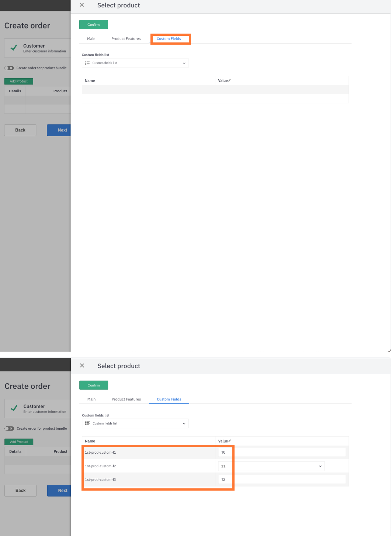
Task: Open the 1st-prod-custom-f2 value dropdown showing 11
Action: click(320, 466)
